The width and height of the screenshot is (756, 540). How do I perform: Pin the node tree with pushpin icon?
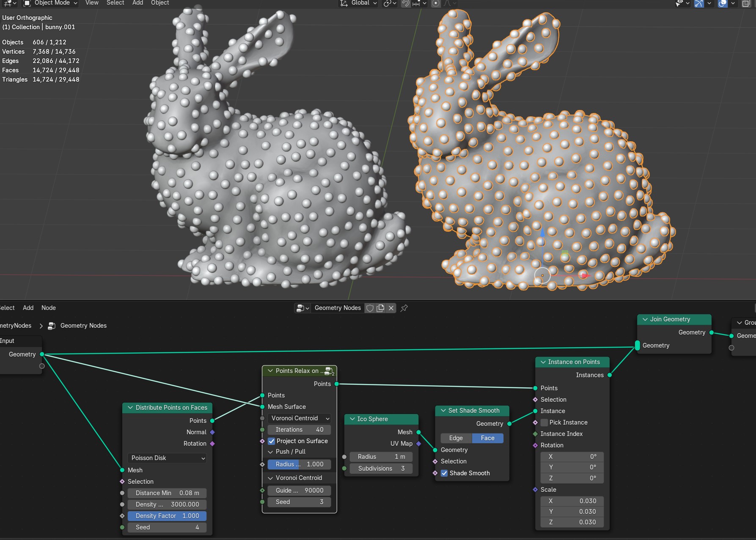pos(404,308)
